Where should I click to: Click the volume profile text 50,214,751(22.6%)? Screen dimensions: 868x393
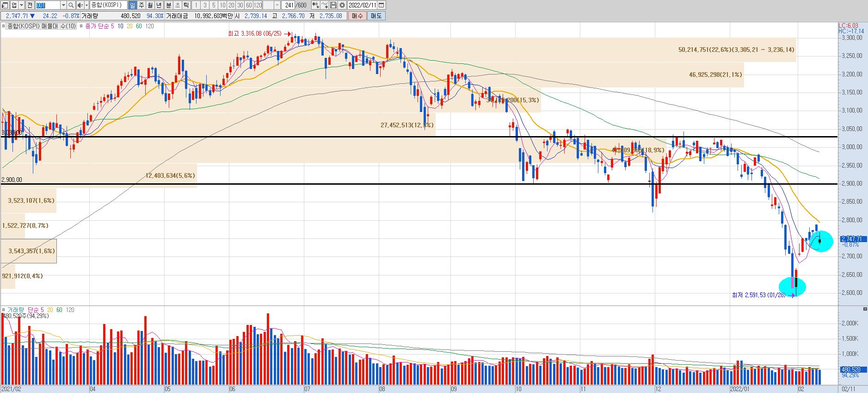[x=705, y=50]
